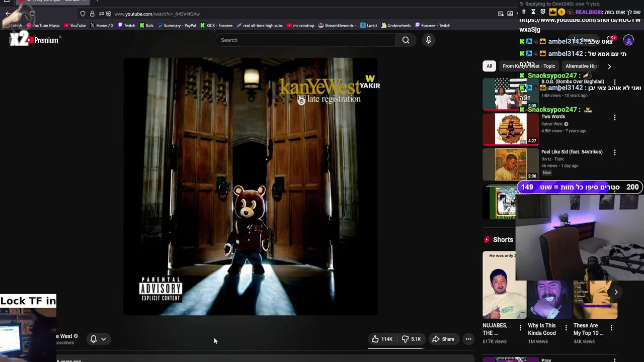
Task: Open the StreamElements bookmark
Action: 338,25
